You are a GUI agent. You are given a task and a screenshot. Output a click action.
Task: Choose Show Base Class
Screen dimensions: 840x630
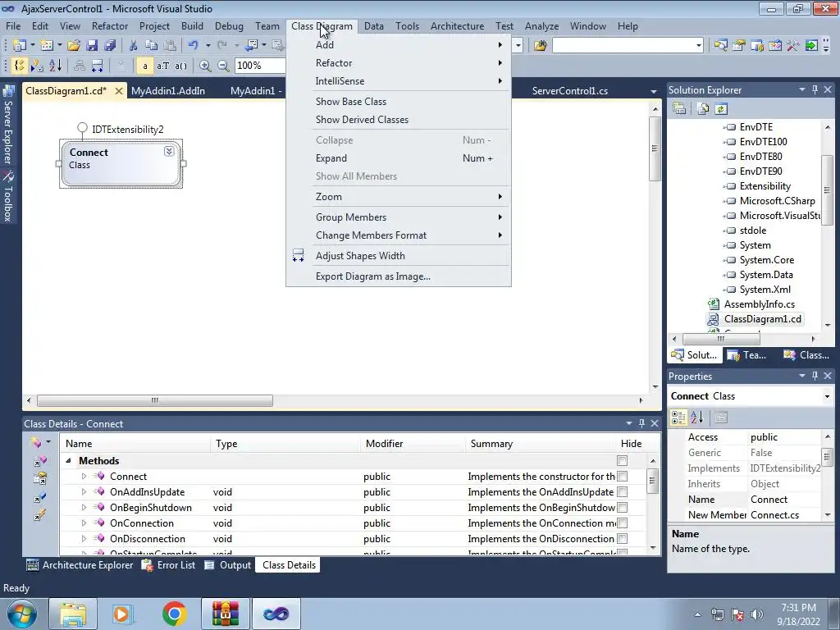[399, 102]
